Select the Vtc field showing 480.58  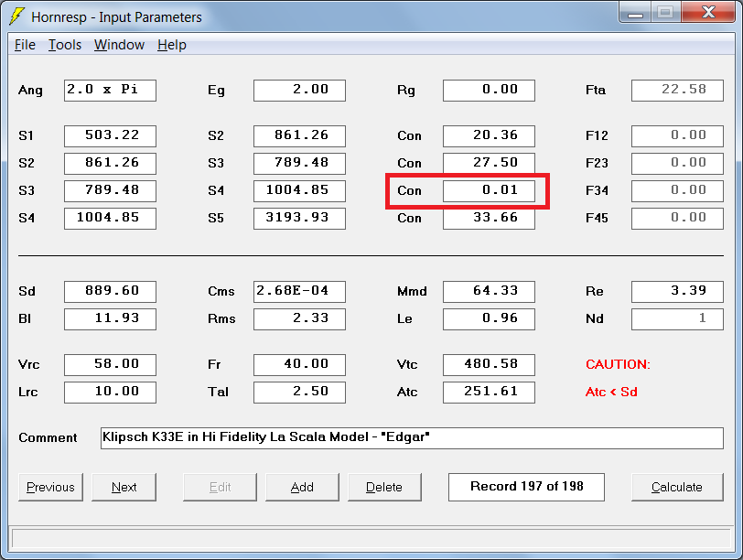(x=489, y=365)
